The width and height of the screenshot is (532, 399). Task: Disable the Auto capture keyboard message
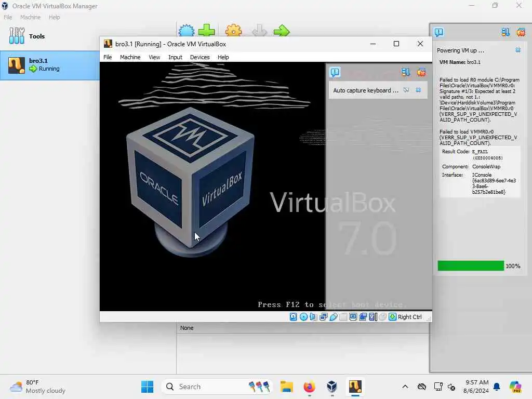pyautogui.click(x=406, y=90)
